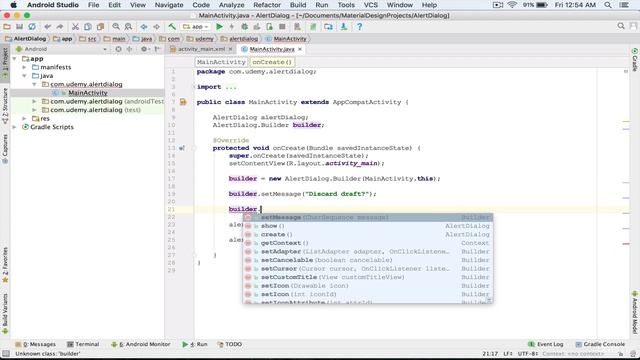Viewport: 640px width, 360px height.
Task: Click the Paste clipboard icon
Action: (100, 27)
